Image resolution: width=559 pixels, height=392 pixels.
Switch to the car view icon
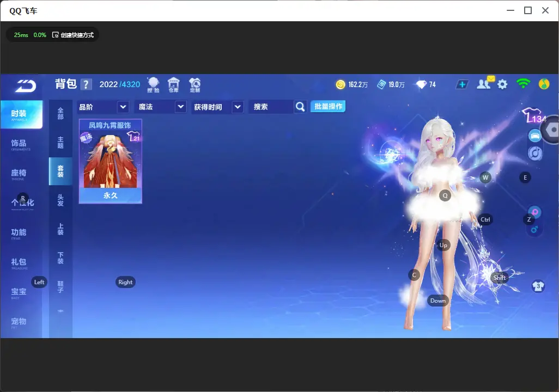[x=535, y=136]
